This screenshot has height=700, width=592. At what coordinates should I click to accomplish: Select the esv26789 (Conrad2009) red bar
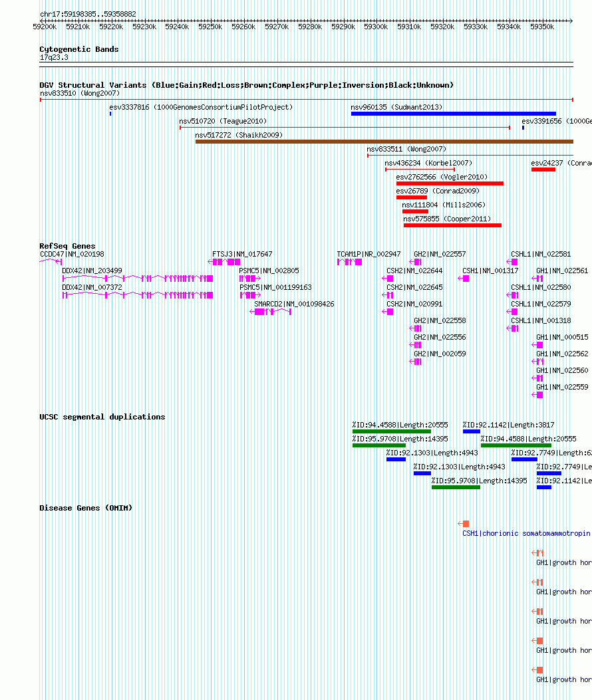[412, 197]
